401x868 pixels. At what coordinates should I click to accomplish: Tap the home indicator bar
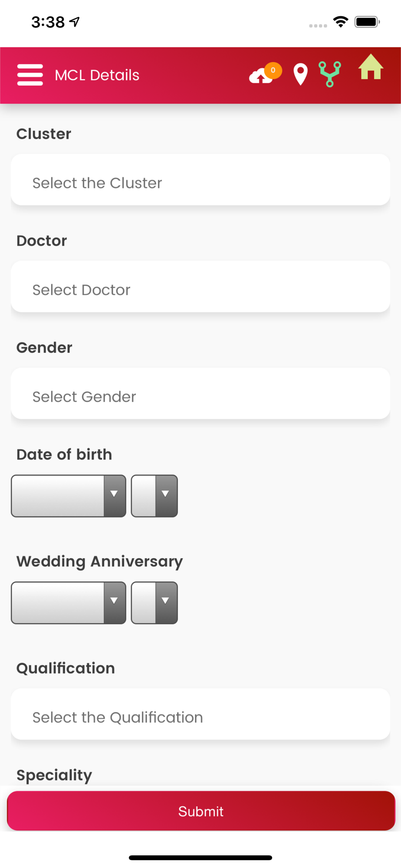click(200, 858)
